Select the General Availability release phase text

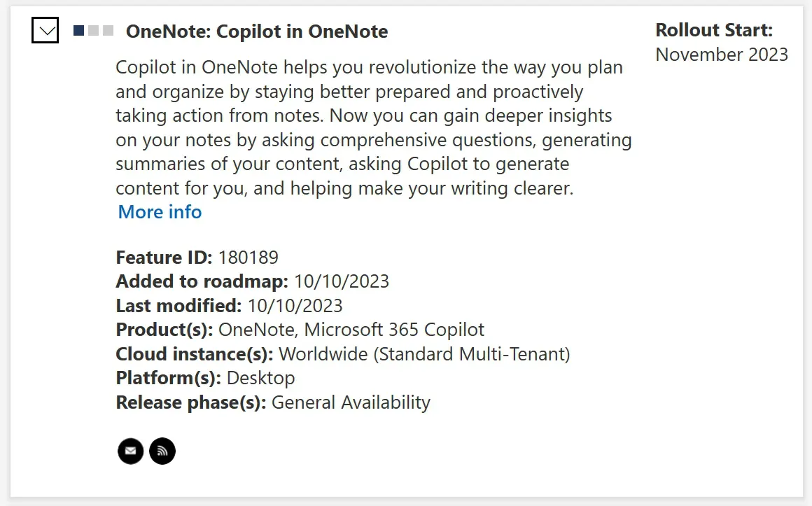coord(351,402)
